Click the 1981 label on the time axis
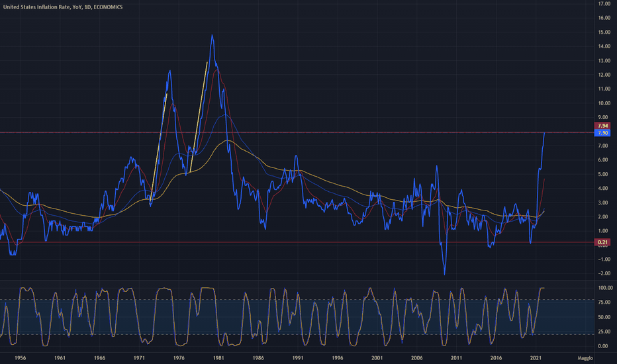This screenshot has height=364, width=617. (x=218, y=357)
